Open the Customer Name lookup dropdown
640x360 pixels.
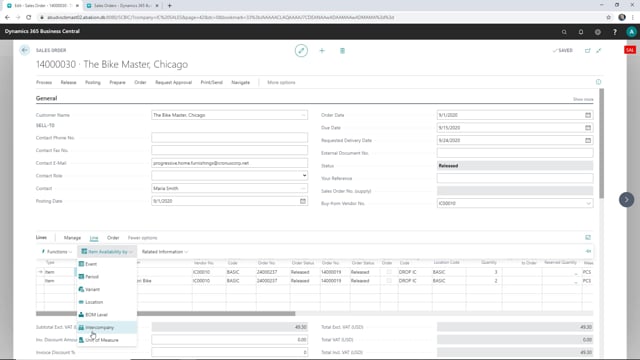click(303, 115)
